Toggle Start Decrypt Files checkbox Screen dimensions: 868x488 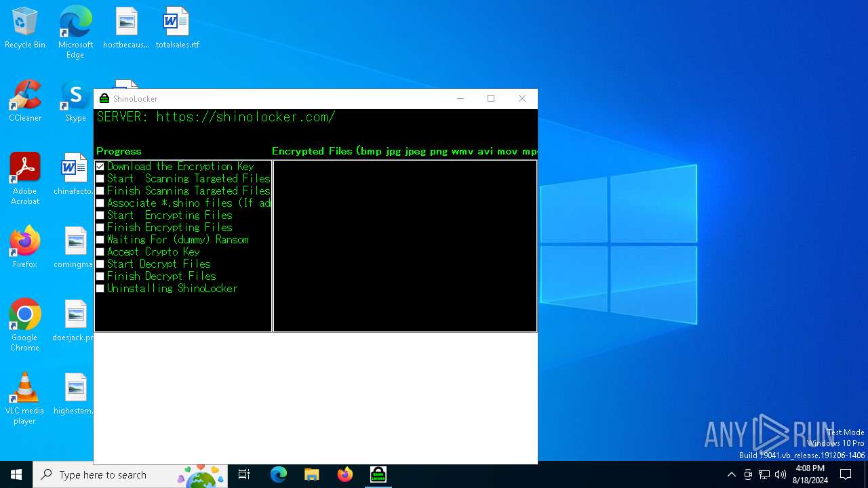pos(100,264)
